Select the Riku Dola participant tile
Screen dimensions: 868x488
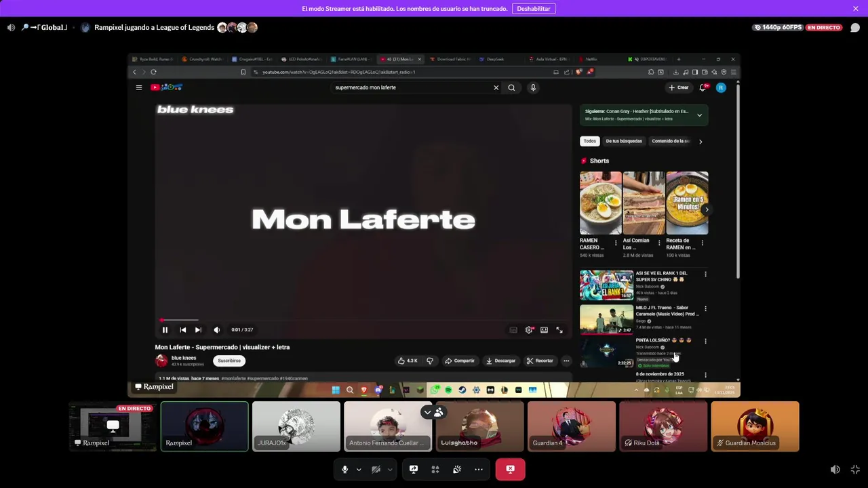pyautogui.click(x=663, y=426)
